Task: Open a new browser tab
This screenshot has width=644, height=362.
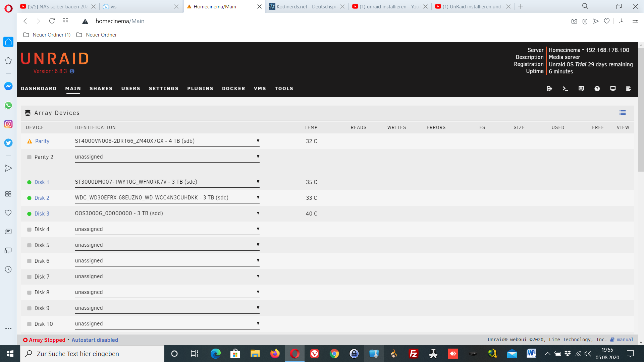Action: tap(521, 6)
